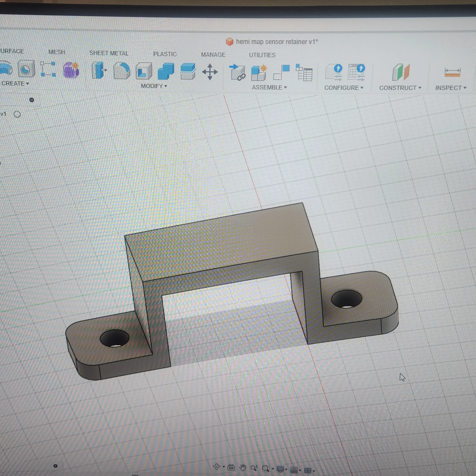Click the Configure Model icon

(x=334, y=72)
